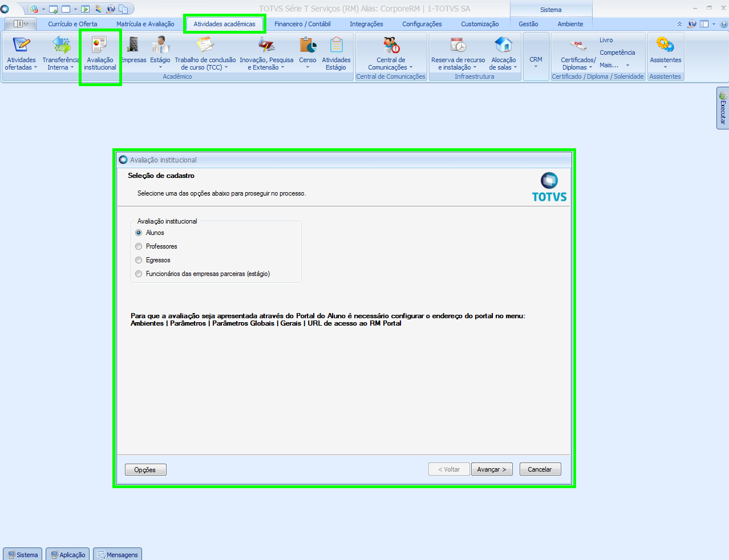Click the globe icon beside the ribbon collapse chevron

pyautogui.click(x=692, y=24)
